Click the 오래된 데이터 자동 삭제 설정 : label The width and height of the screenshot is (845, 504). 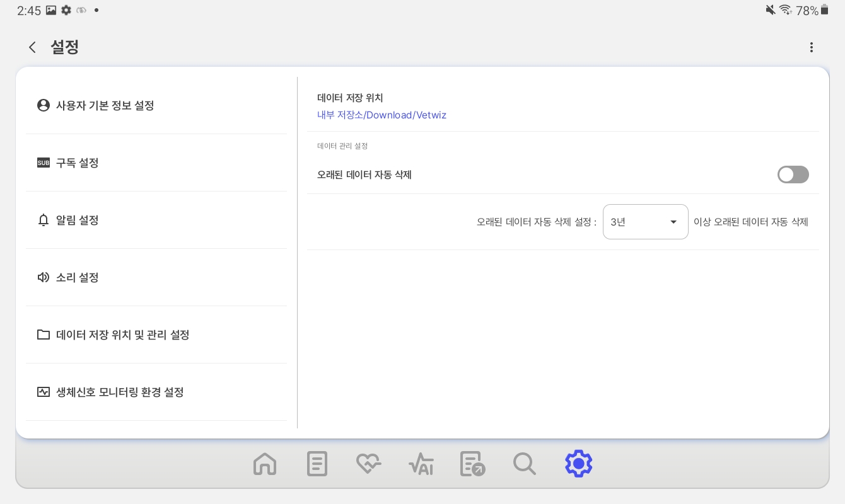pos(537,222)
